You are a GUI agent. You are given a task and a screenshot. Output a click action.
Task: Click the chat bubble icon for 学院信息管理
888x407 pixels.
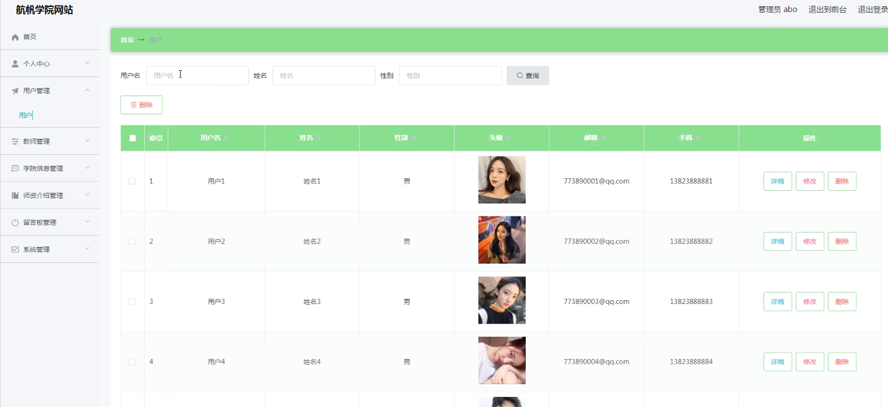pos(15,169)
